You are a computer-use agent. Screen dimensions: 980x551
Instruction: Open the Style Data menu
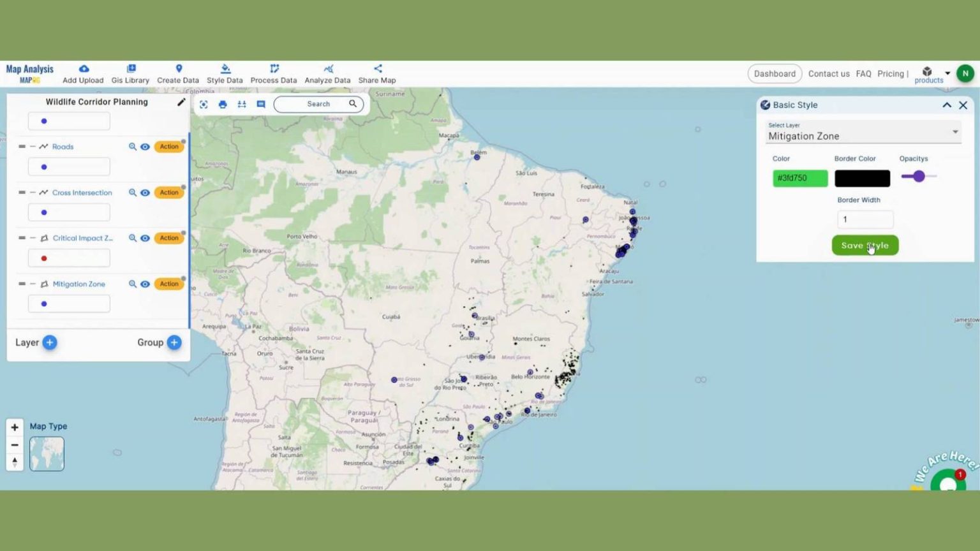click(x=225, y=74)
